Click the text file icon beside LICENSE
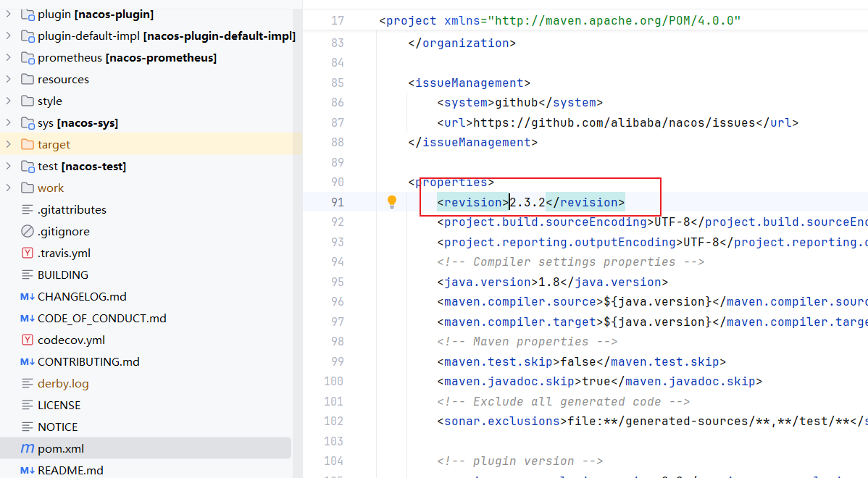The image size is (868, 478). click(28, 405)
